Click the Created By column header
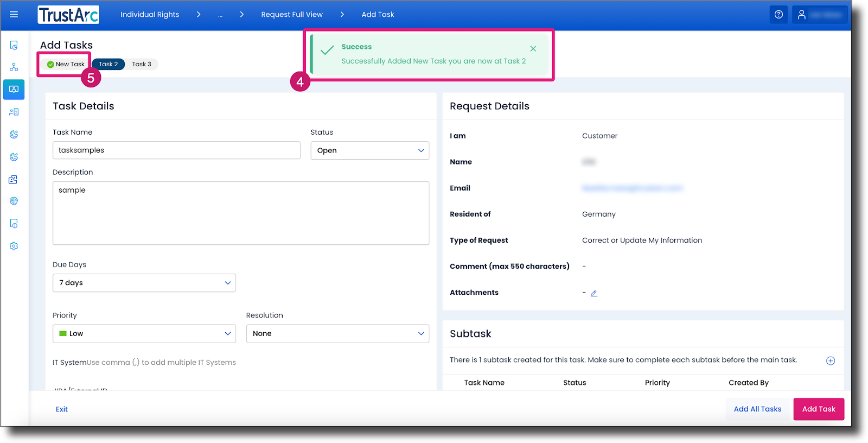 [749, 383]
